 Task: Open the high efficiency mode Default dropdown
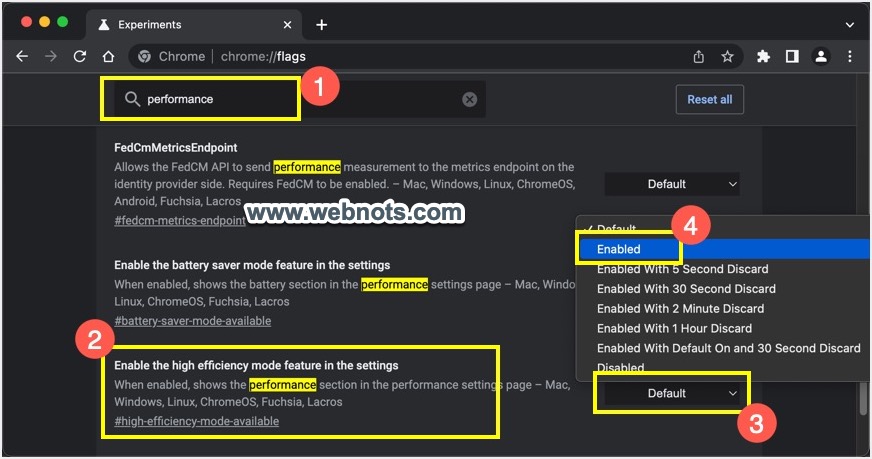[674, 393]
